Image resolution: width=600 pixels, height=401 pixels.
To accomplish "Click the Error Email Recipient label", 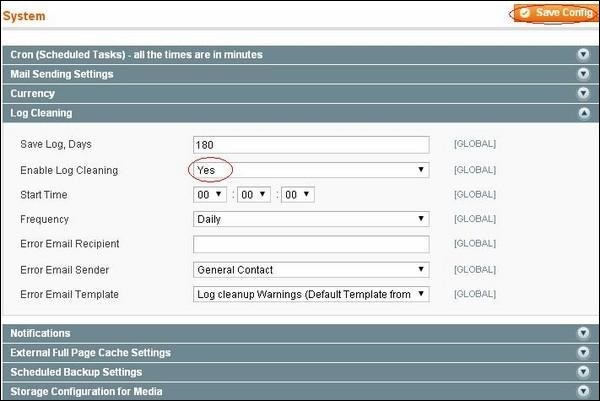I will click(x=70, y=244).
